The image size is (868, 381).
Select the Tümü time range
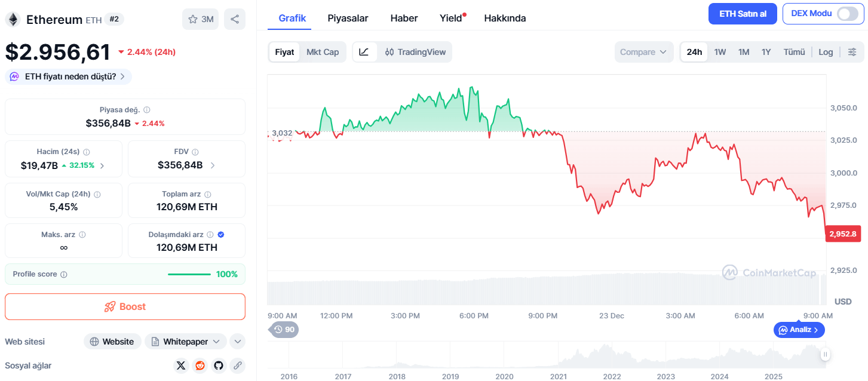point(794,52)
